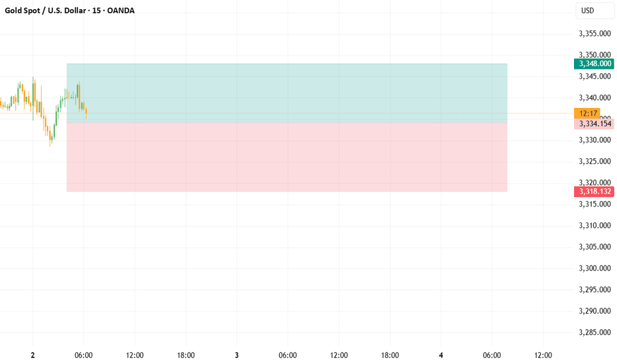Click the 3,300.000 price axis label
The height and width of the screenshot is (364, 617).
pyautogui.click(x=594, y=269)
